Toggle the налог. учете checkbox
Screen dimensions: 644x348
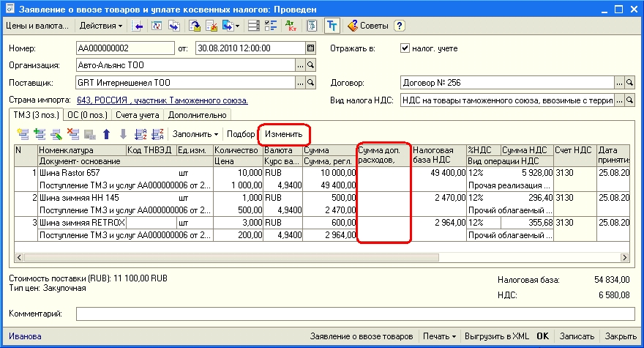click(405, 48)
